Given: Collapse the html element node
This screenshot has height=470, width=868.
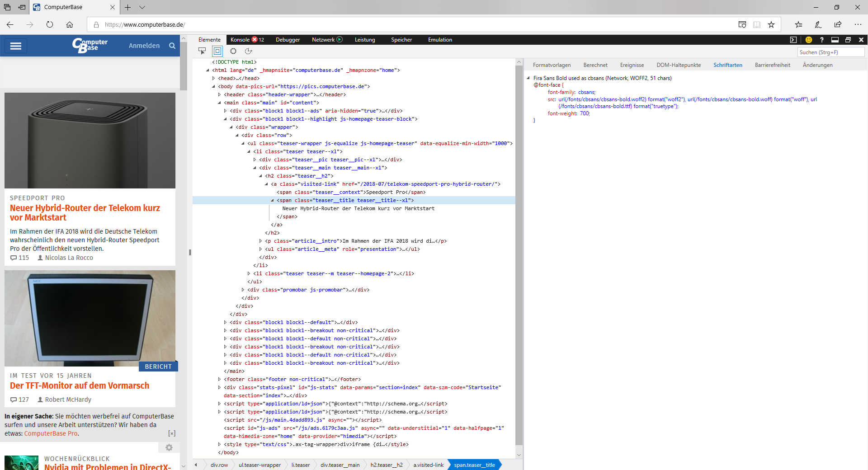Looking at the screenshot, I should (x=208, y=70).
